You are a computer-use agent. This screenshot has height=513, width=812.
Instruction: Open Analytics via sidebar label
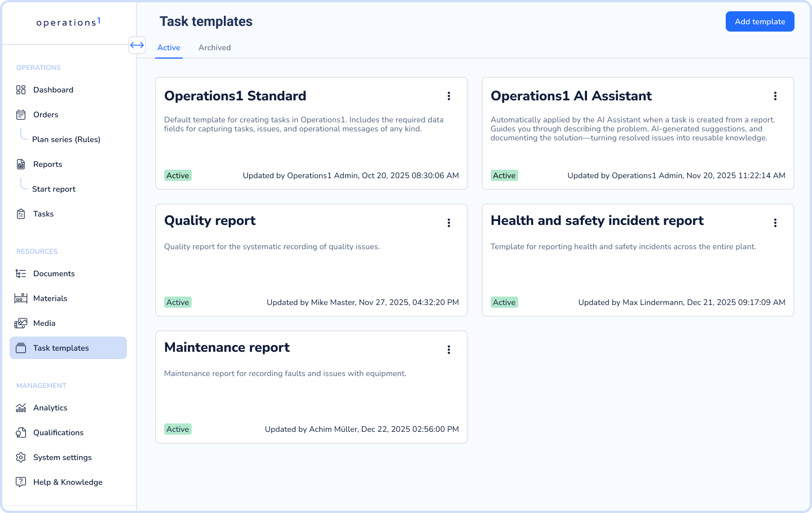pos(50,408)
